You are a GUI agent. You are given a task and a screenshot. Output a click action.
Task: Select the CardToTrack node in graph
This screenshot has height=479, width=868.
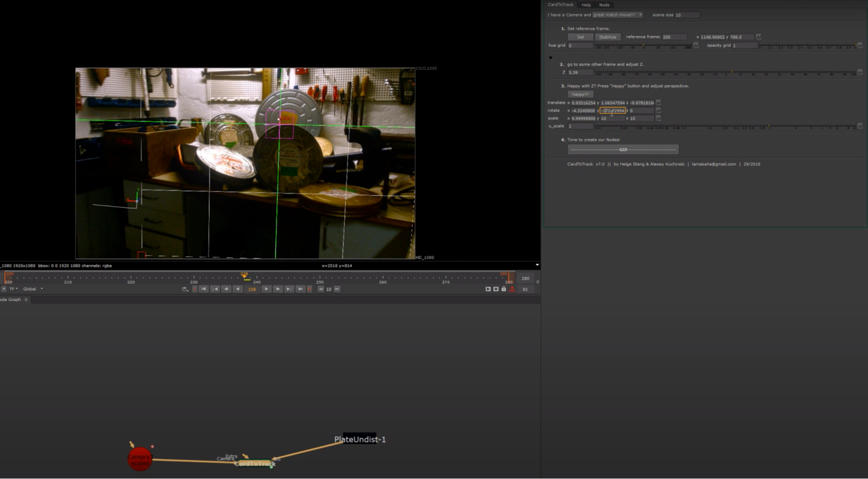point(255,463)
